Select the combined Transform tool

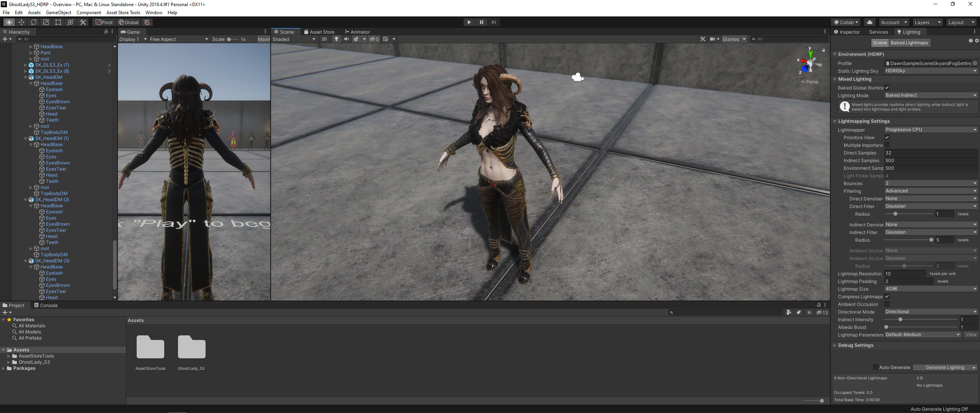[70, 22]
